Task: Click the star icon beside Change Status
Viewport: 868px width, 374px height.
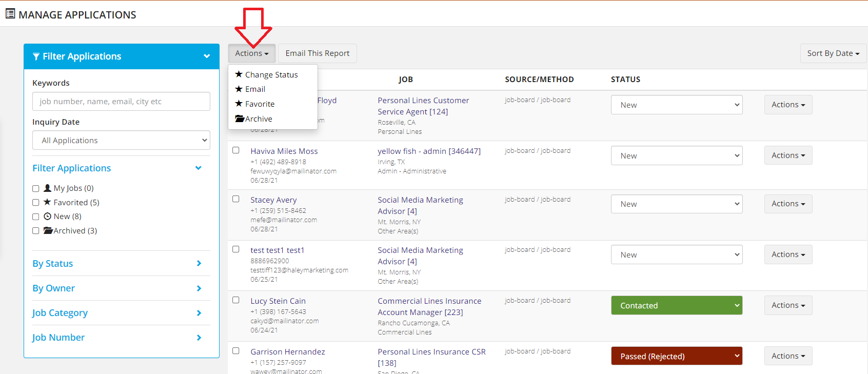Action: point(239,74)
